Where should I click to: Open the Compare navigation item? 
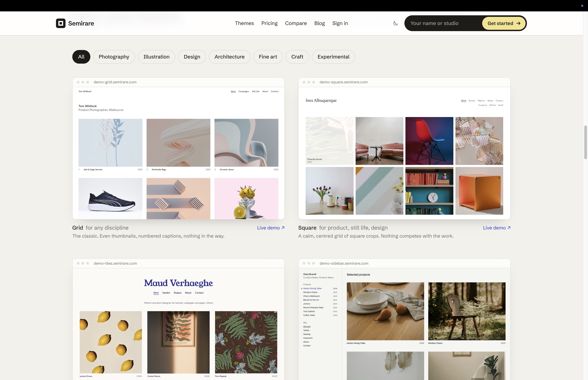click(x=296, y=23)
